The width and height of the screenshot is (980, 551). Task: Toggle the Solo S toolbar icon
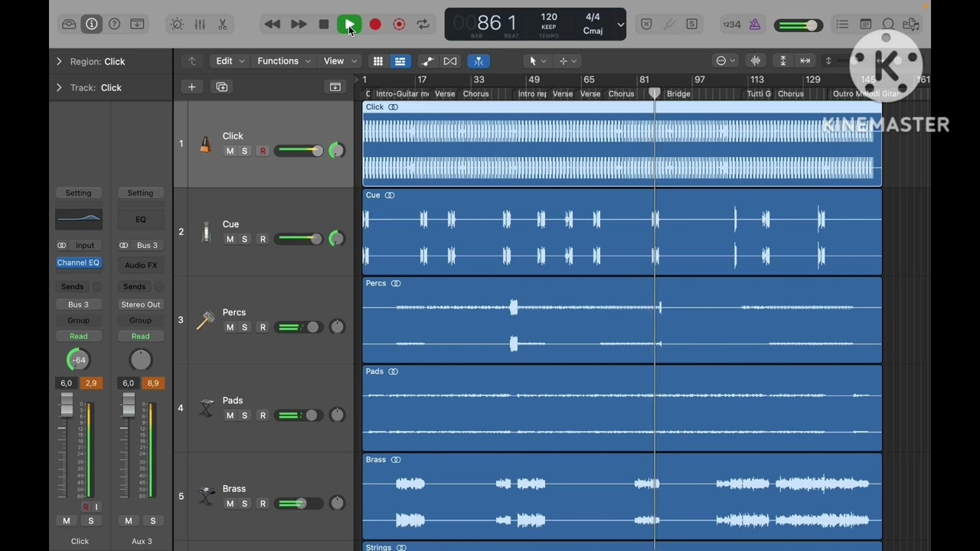692,24
